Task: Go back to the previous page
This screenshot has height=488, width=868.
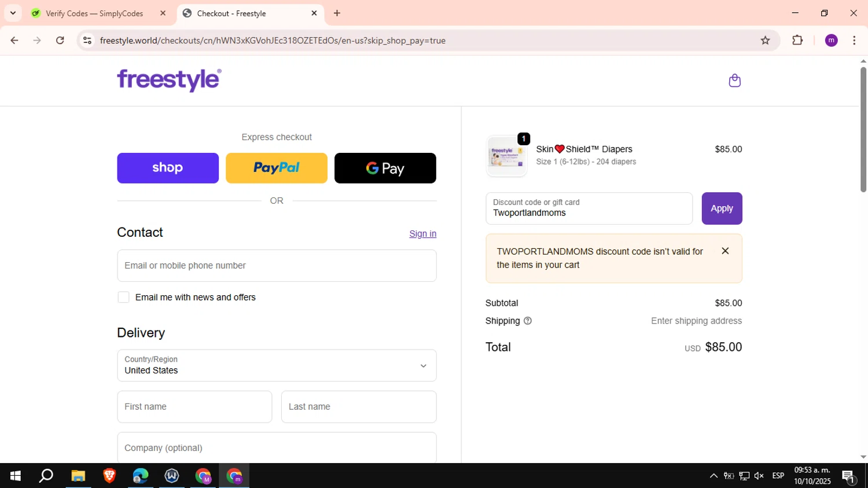Action: tap(14, 41)
